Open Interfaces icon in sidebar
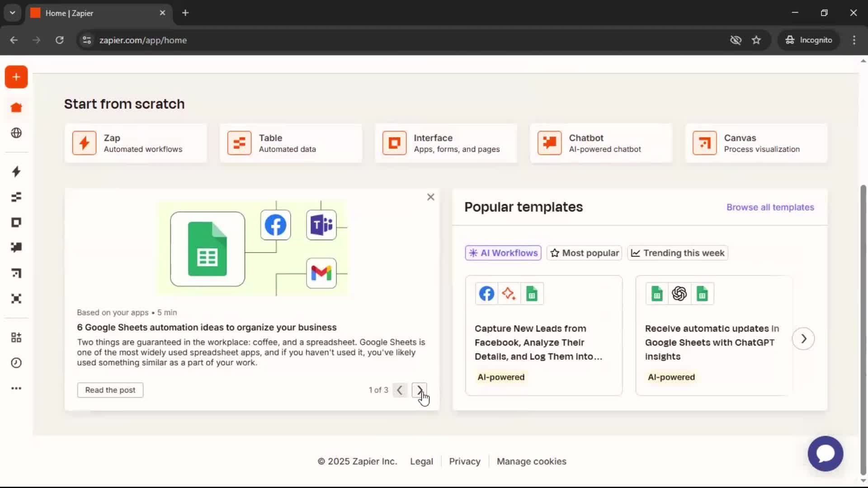Screen dimensions: 868x488 [x=16, y=222]
